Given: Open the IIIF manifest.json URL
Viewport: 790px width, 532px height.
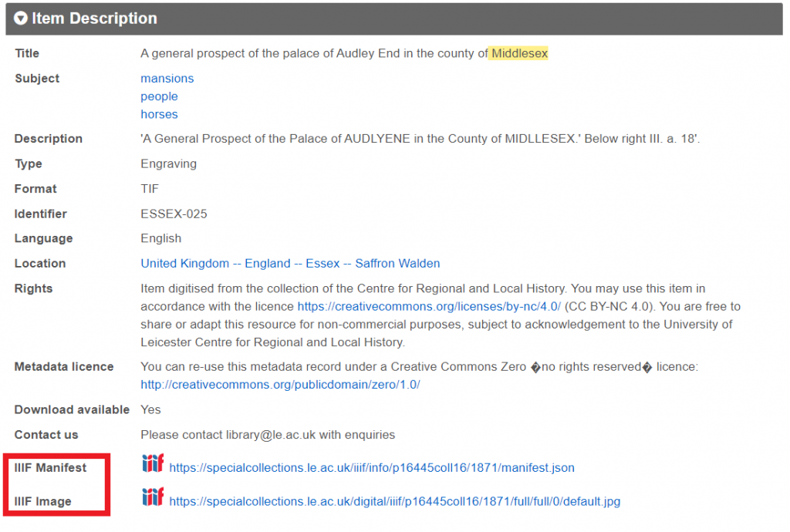Looking at the screenshot, I should pos(372,468).
